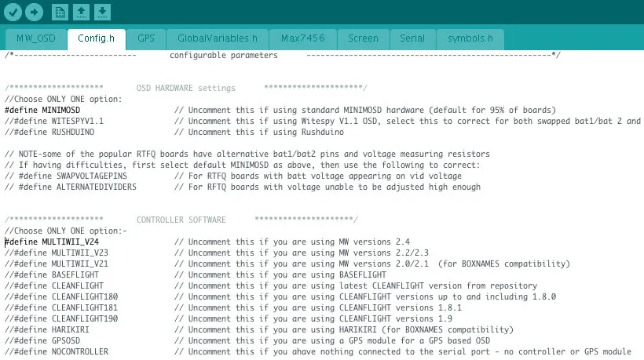Place cursor on //#define WITESPYV1.1 line

(x=54, y=122)
